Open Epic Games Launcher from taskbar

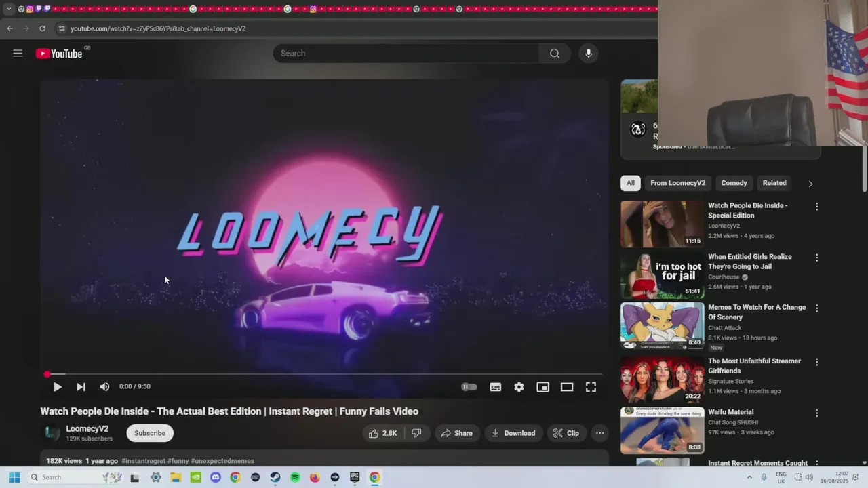[x=355, y=477]
